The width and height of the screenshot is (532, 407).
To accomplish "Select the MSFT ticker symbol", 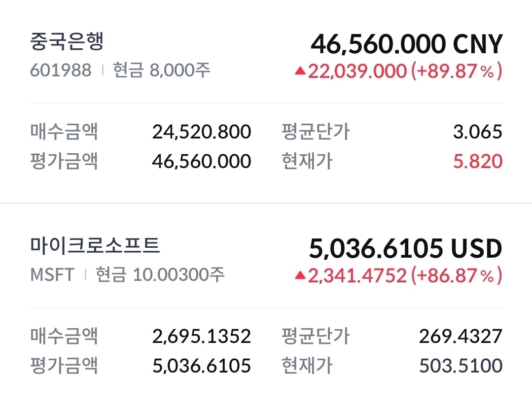I will pyautogui.click(x=52, y=274).
